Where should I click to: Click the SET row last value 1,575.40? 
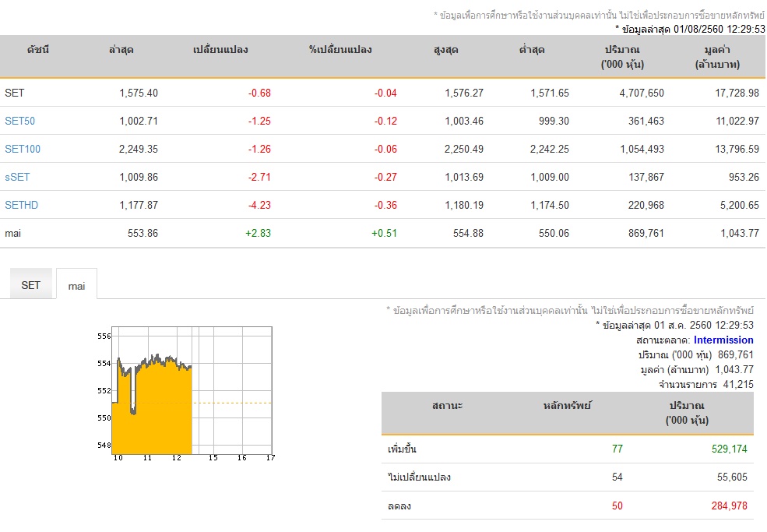(x=139, y=93)
